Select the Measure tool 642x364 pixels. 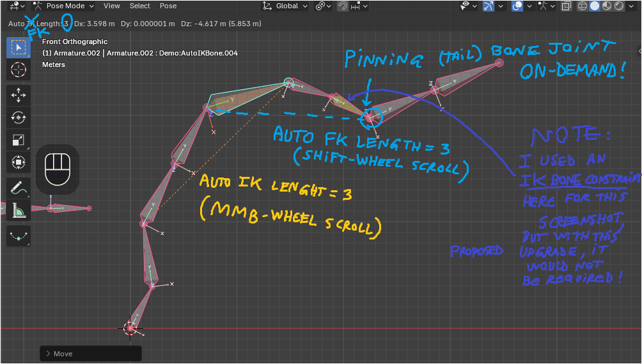coord(19,211)
